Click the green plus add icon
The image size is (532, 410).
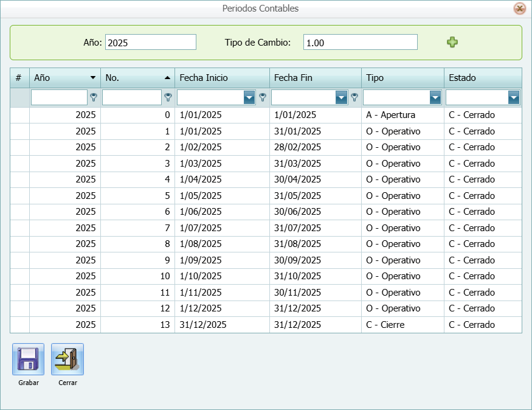[452, 42]
